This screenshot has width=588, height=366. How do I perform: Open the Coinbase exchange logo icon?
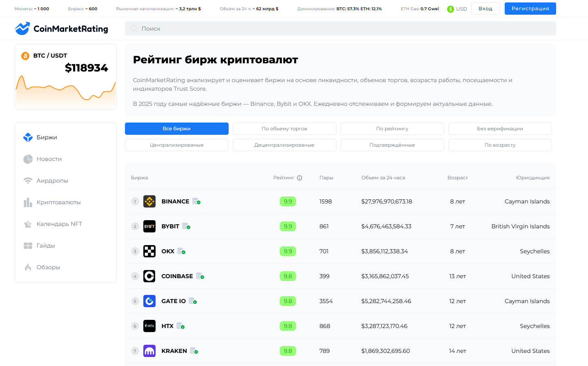[x=149, y=276]
